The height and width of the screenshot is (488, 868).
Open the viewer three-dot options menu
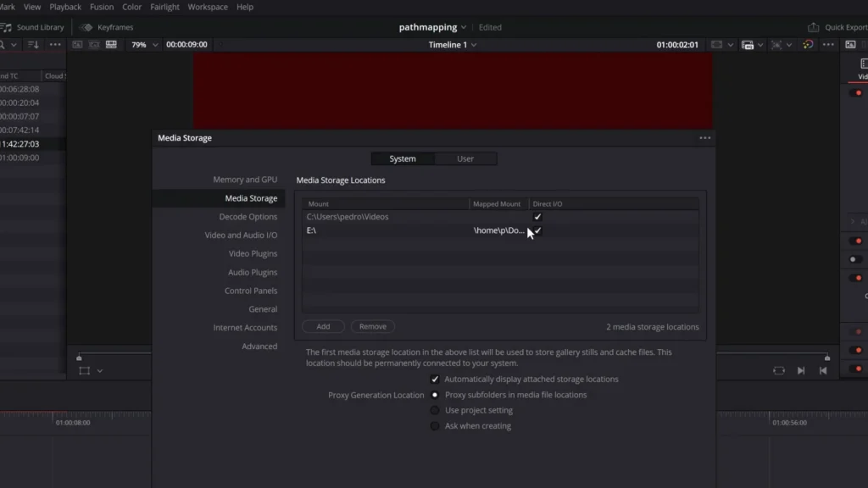(828, 45)
